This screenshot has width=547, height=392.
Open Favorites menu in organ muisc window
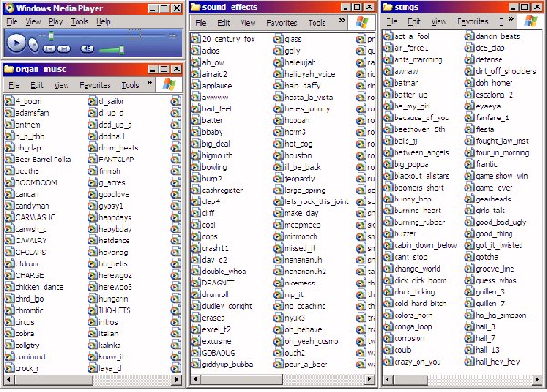tap(95, 85)
